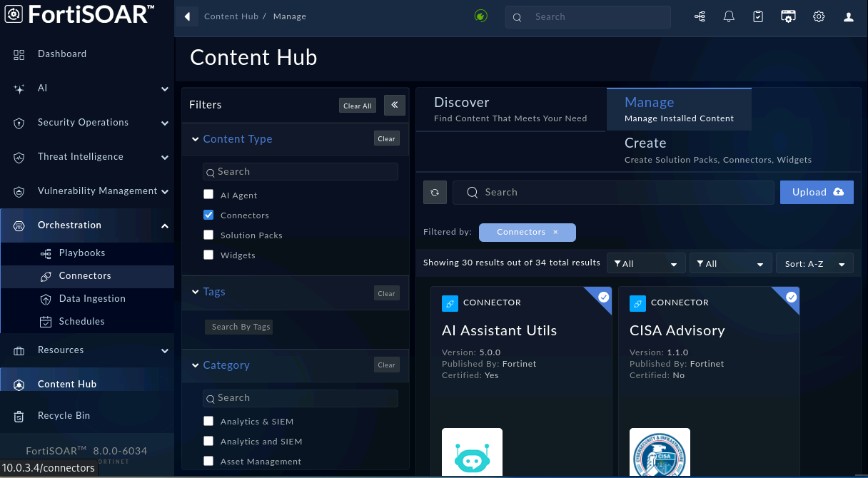Expand the Vulnerability Management menu chevron
The image size is (868, 478).
[165, 192]
